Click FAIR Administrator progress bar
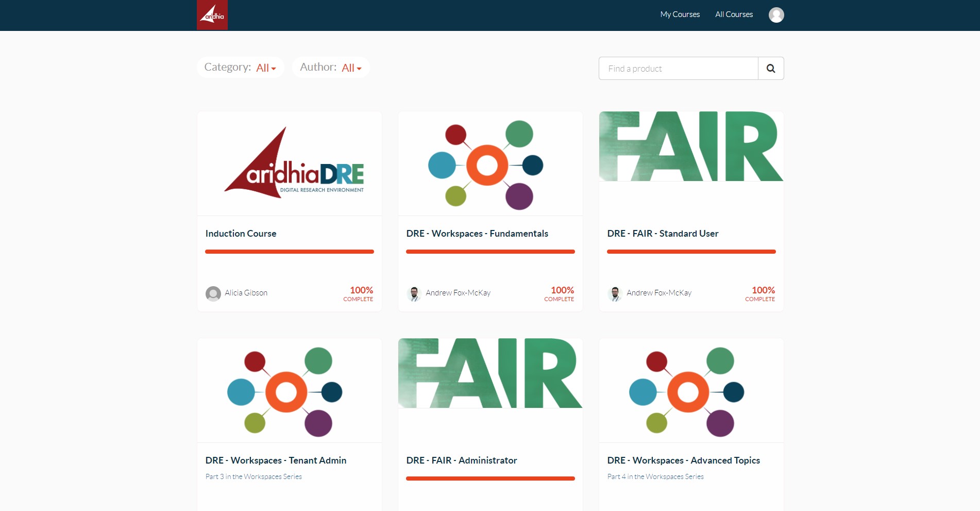The height and width of the screenshot is (511, 980). point(491,479)
